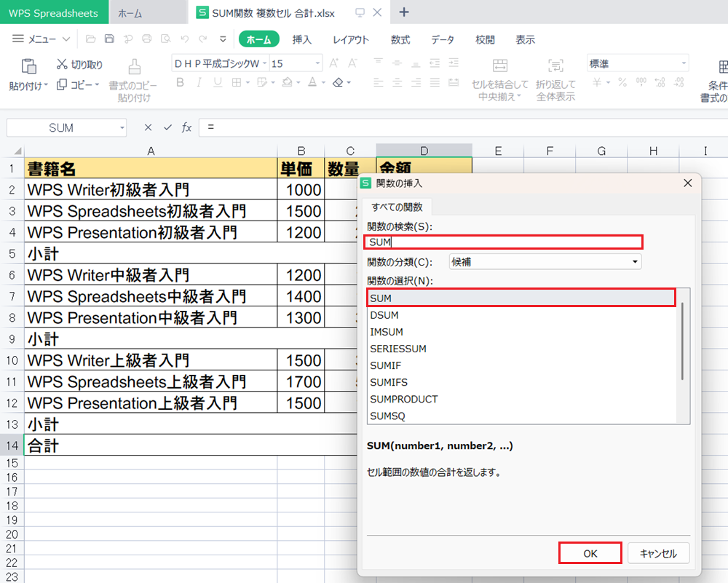Click the Fill color bucket icon
Screen dimensions: 728x583
[x=288, y=83]
